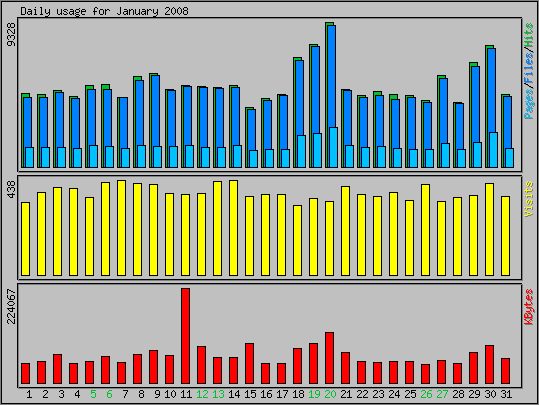Select the cyan pages bar for day 19
The width and height of the screenshot is (539, 405).
point(318,151)
